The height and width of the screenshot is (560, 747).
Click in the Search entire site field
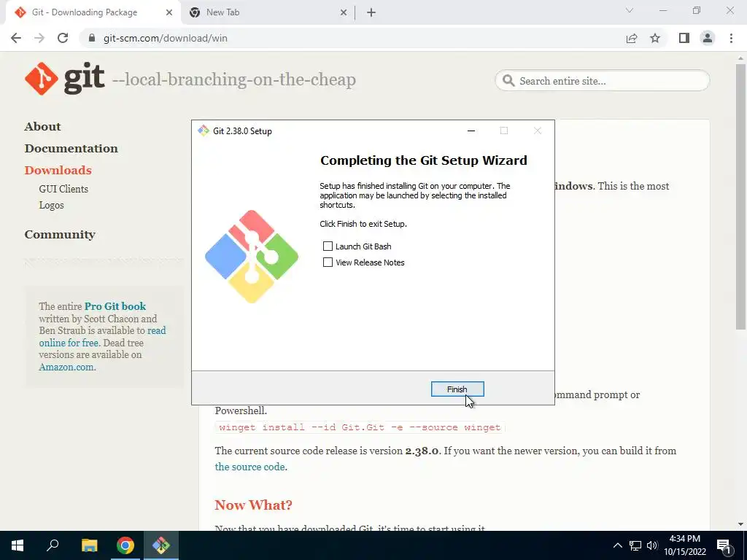point(602,81)
